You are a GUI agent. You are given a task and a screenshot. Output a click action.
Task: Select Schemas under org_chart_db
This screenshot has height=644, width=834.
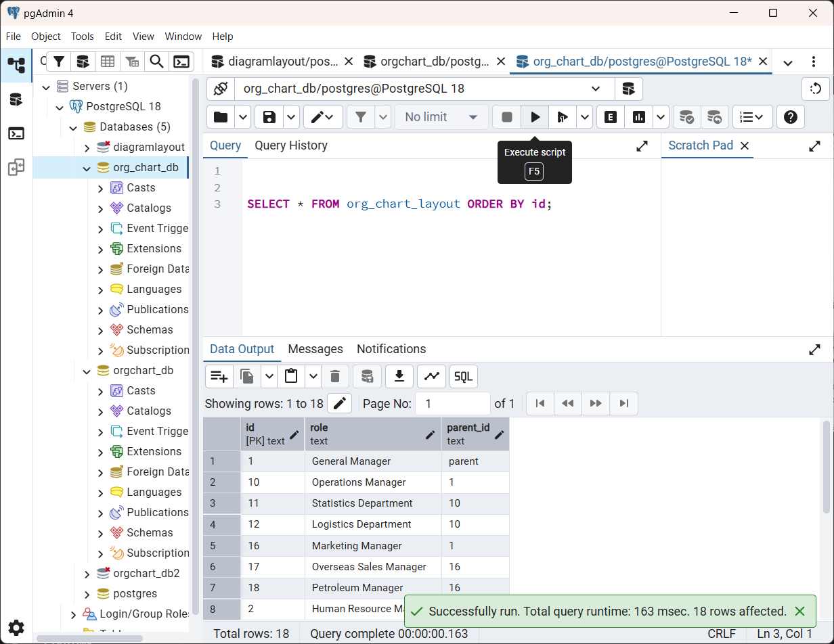(150, 330)
